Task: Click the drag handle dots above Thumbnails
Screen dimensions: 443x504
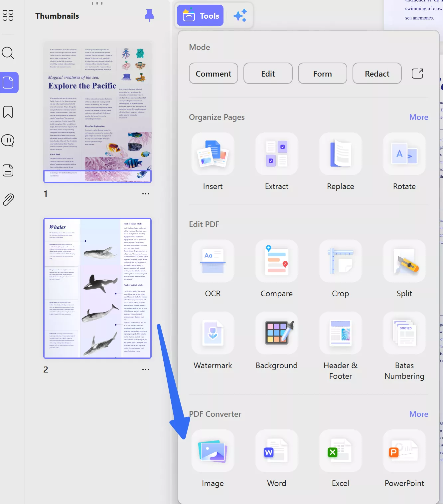Action: point(97,3)
